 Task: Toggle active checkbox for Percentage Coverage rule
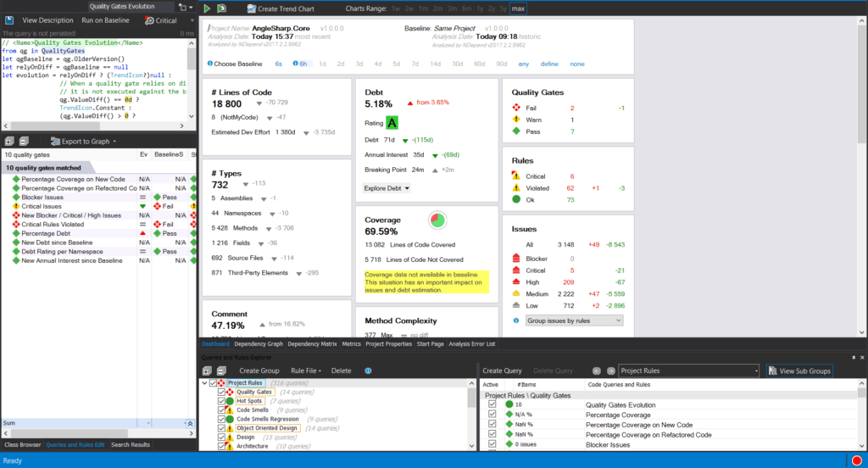point(492,415)
